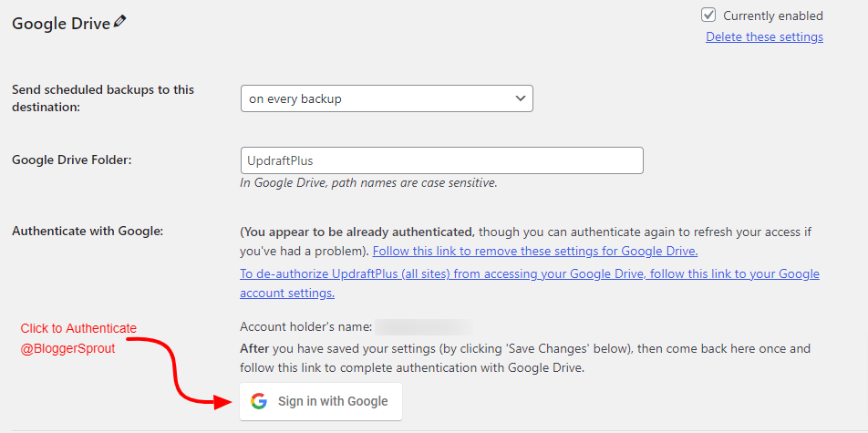Follow link to remove Google Drive settings
The width and height of the screenshot is (868, 433).
(535, 252)
